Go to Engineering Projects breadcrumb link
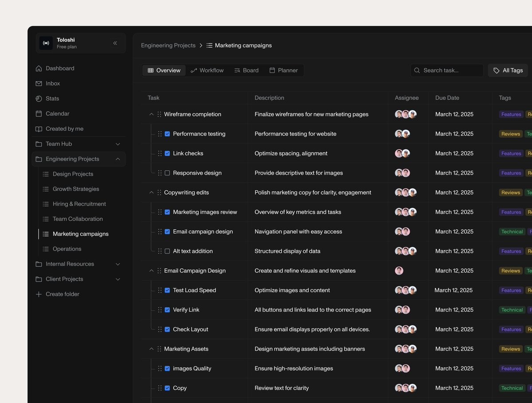Screen dimensions: 532x403 click(168, 45)
